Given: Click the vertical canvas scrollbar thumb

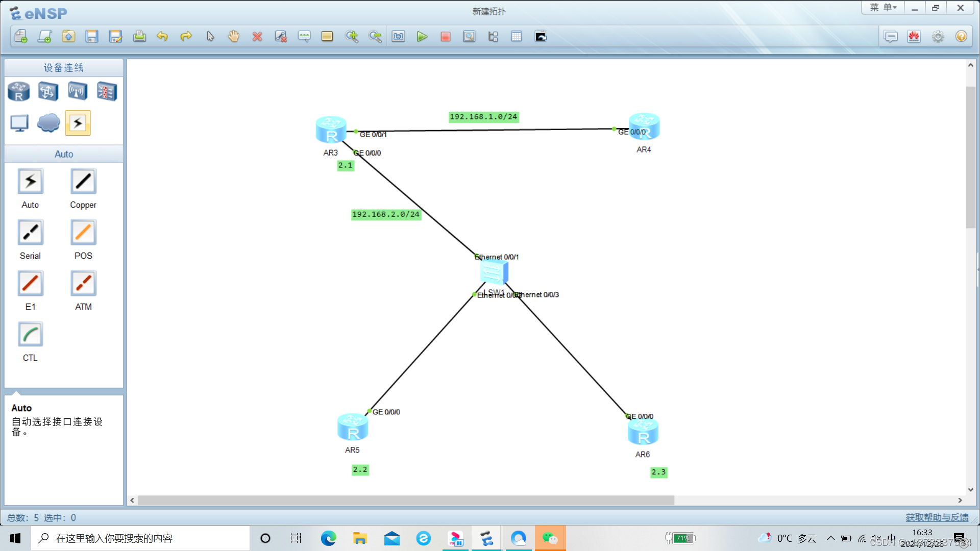Looking at the screenshot, I should tap(970, 157).
